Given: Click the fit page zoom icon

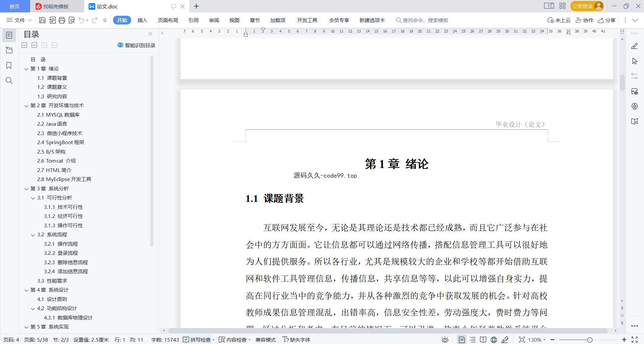Looking at the screenshot, I should [522, 340].
